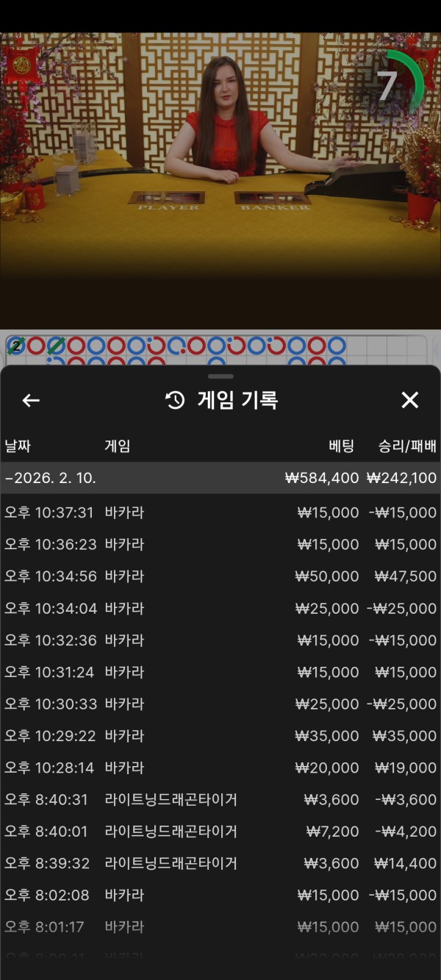
Task: Click the ₩584,400 daily total bet
Action: coord(322,478)
